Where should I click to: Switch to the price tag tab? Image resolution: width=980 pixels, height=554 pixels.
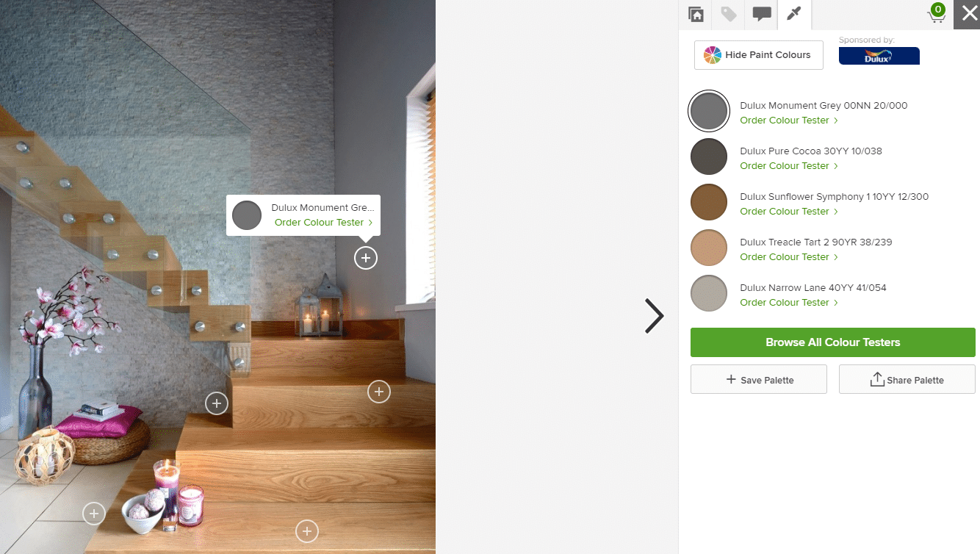click(729, 14)
